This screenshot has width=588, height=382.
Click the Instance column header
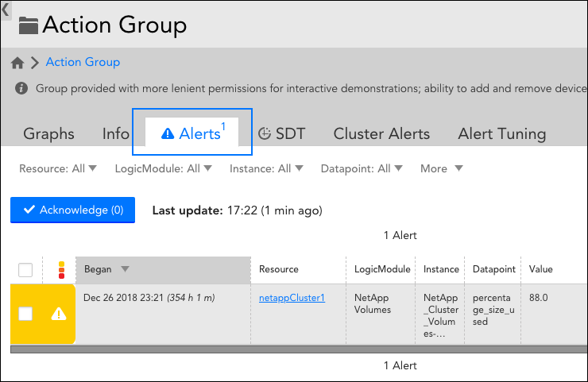(x=441, y=269)
